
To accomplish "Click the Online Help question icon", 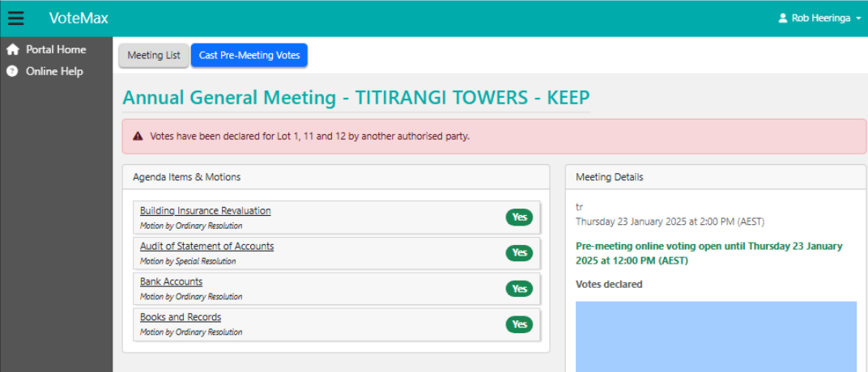I will tap(12, 71).
